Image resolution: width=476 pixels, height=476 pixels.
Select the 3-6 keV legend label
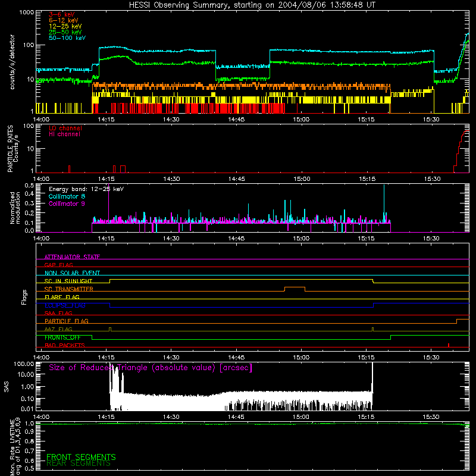(x=62, y=14)
